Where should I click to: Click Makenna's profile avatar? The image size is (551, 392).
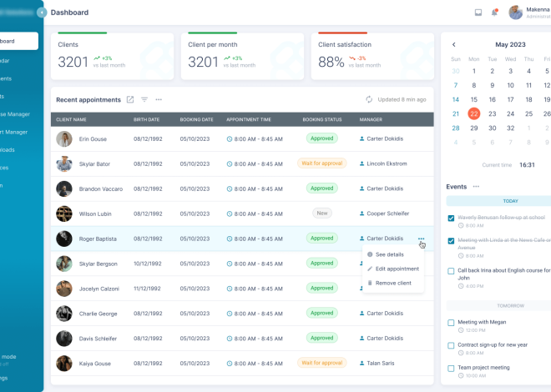pos(515,13)
